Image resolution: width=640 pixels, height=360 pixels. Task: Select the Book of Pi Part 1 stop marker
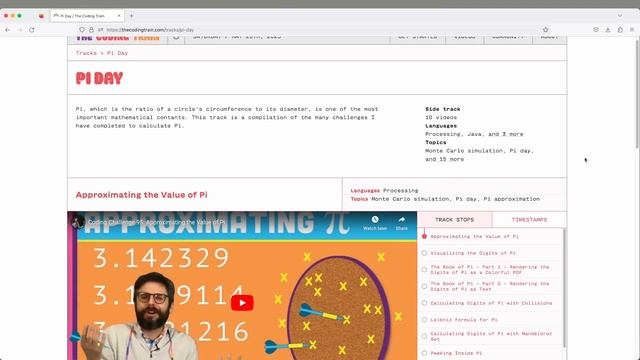pos(424,270)
